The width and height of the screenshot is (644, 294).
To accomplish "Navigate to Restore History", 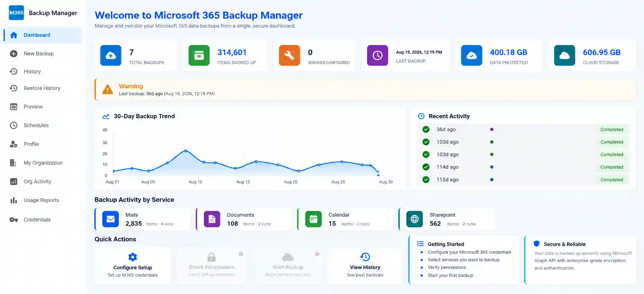I will pos(43,88).
